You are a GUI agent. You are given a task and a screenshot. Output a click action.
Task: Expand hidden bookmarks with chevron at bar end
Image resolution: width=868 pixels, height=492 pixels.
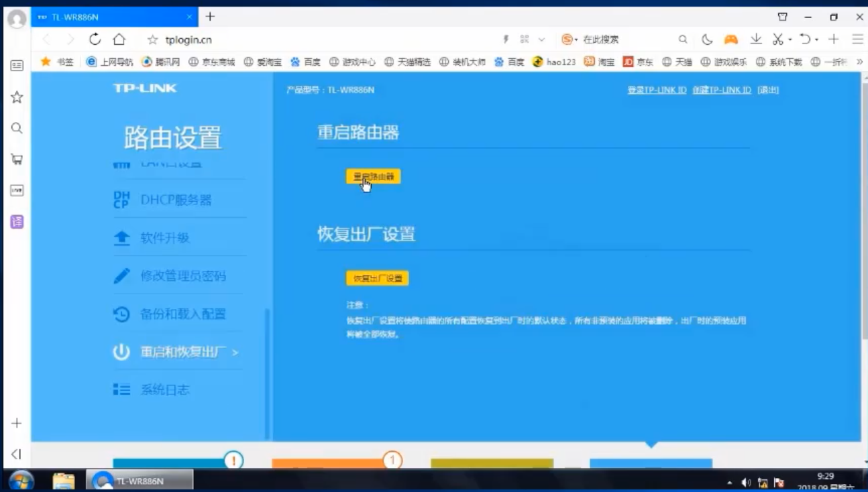click(x=859, y=62)
